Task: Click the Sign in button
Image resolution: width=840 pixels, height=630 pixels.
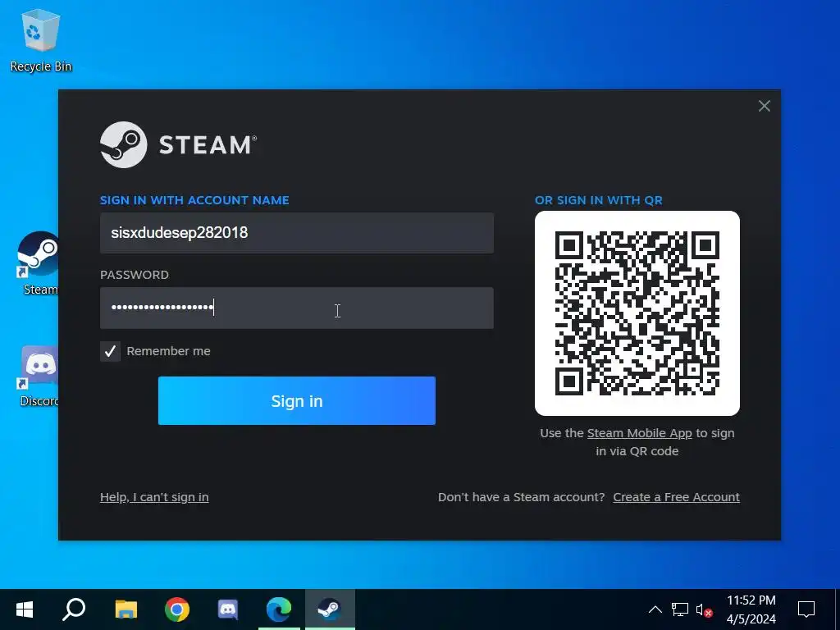Action: [297, 400]
